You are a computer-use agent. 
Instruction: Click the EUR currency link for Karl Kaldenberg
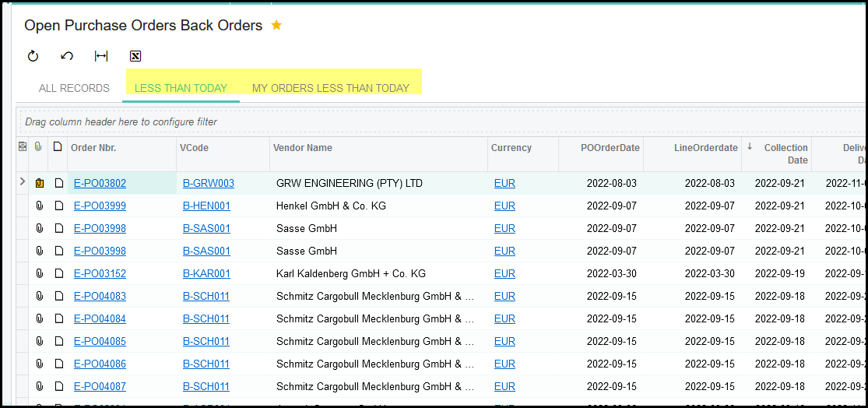[504, 274]
